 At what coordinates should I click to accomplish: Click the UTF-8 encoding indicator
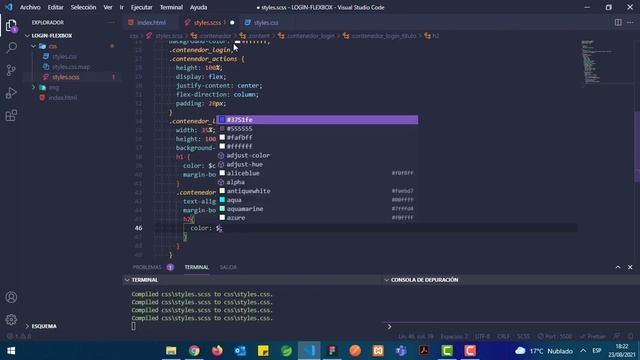tap(482, 336)
